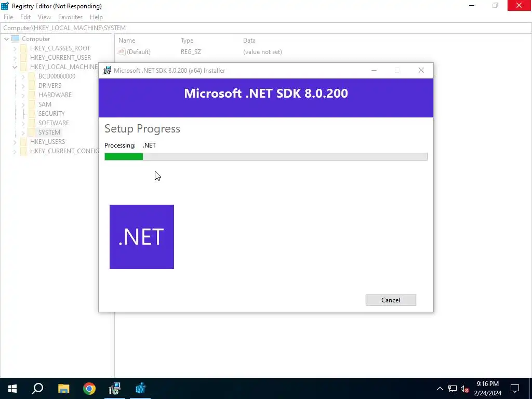Click the '(value not set)' data cell

(x=262, y=52)
